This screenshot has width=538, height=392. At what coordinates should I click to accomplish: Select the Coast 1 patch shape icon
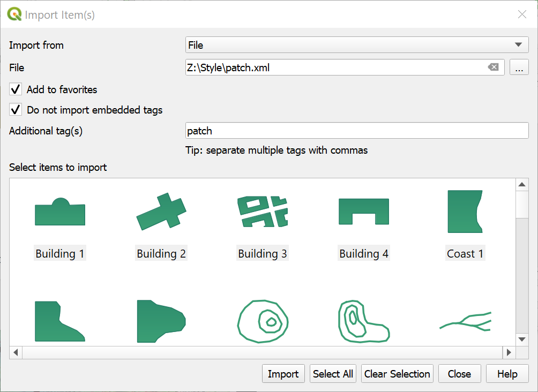[x=465, y=211]
